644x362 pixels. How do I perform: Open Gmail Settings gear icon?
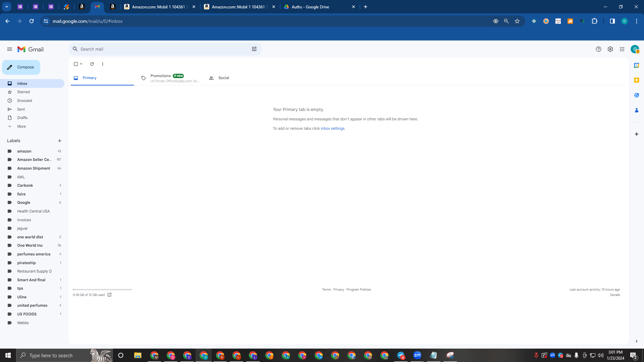click(610, 49)
